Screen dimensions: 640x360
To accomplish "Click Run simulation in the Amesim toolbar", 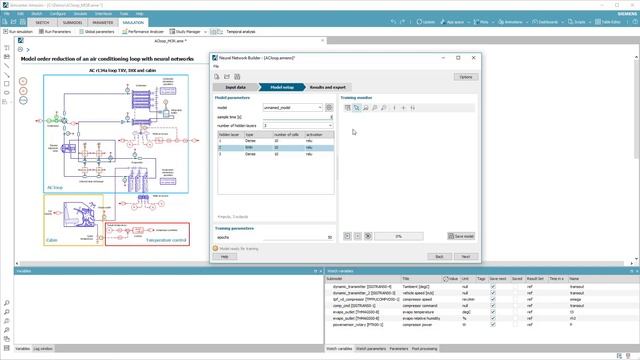I will [x=18, y=31].
